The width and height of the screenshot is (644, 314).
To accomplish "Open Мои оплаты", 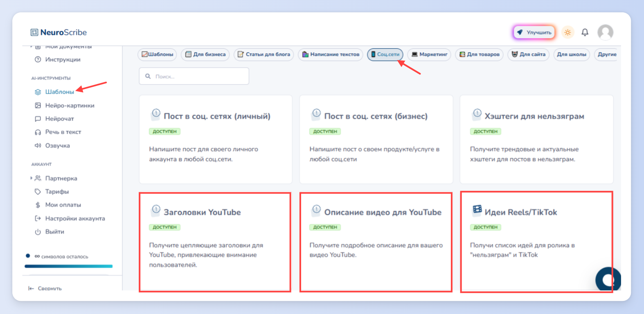I will 63,205.
